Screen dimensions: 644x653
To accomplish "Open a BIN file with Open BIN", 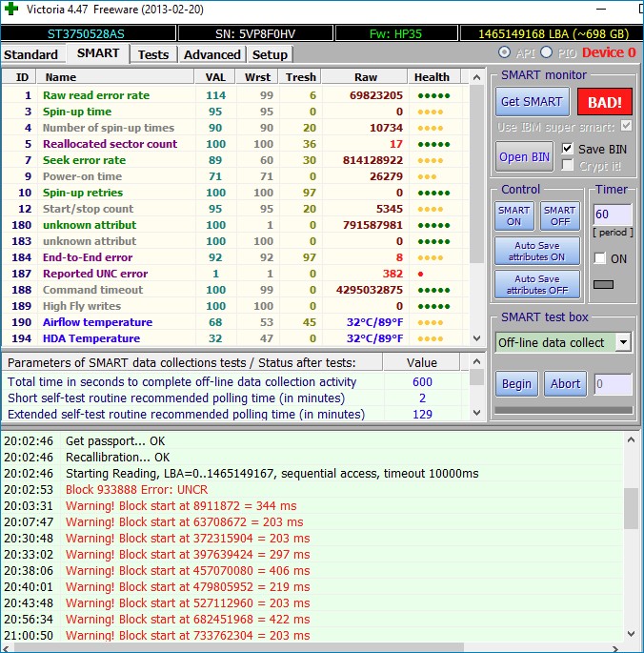I will tap(524, 156).
